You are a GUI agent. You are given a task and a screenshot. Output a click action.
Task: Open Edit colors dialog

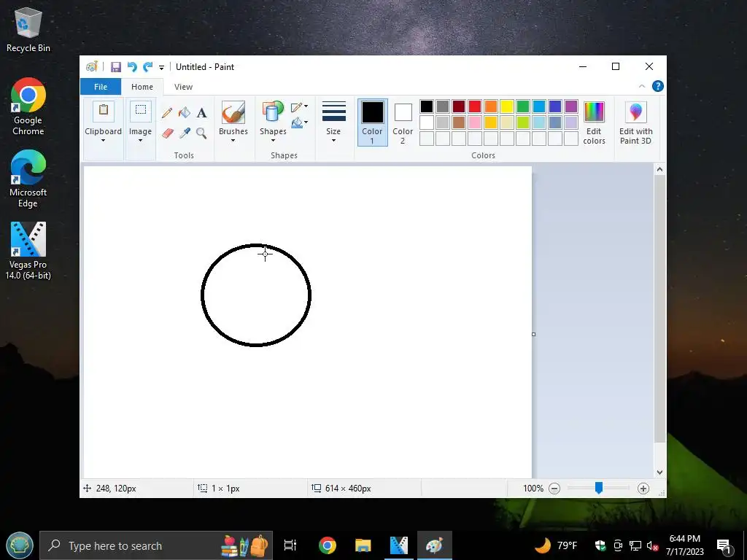pyautogui.click(x=594, y=122)
